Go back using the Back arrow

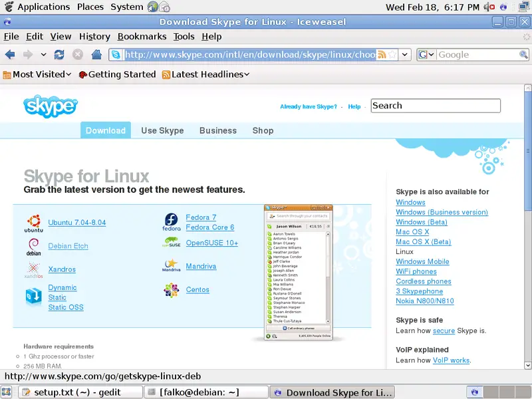click(x=10, y=55)
